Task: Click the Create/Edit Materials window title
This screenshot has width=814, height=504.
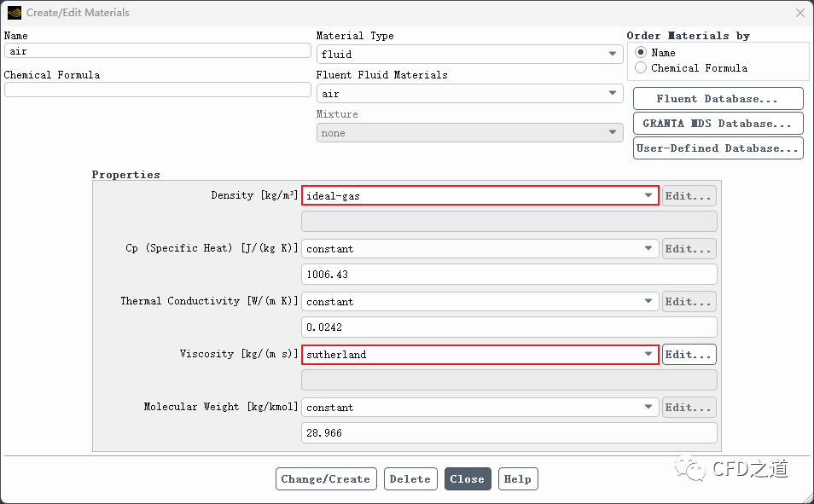Action: click(x=78, y=13)
